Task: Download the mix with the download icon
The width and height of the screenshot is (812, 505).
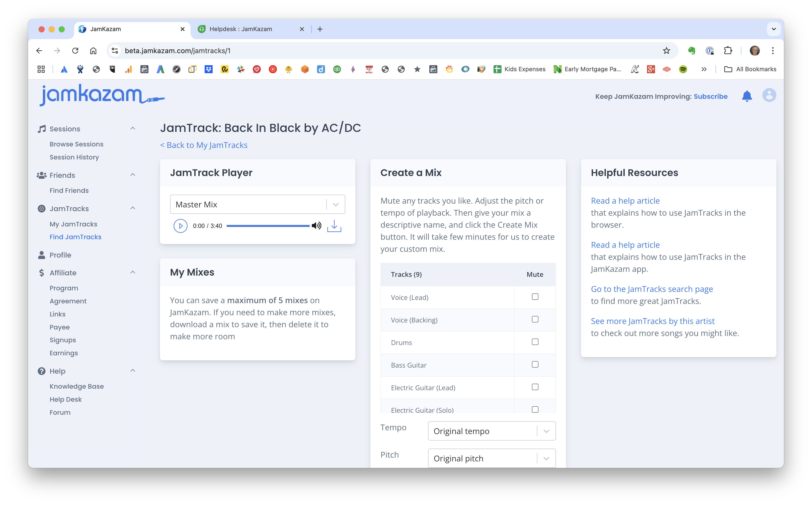Action: (334, 226)
